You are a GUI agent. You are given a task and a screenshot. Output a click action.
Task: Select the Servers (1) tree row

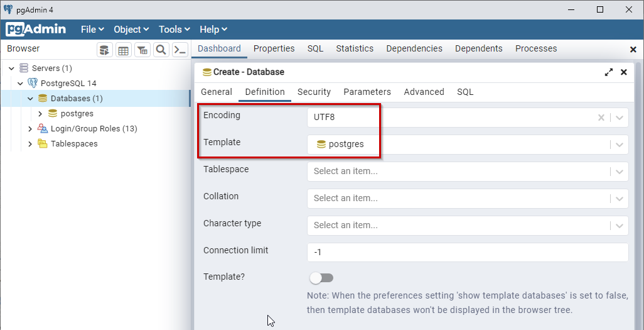coord(95,69)
